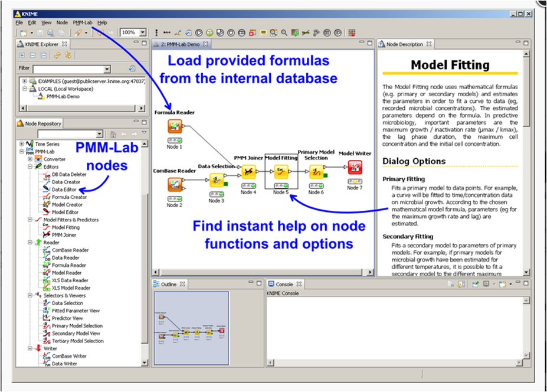Viewport: 547px width, 392px height.
Task: Select the Primary Model Selection node
Action: click(x=316, y=171)
